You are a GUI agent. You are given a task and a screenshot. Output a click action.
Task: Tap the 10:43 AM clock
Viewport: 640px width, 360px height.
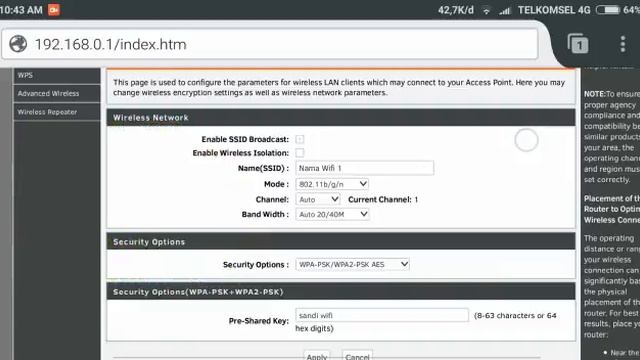pos(21,10)
